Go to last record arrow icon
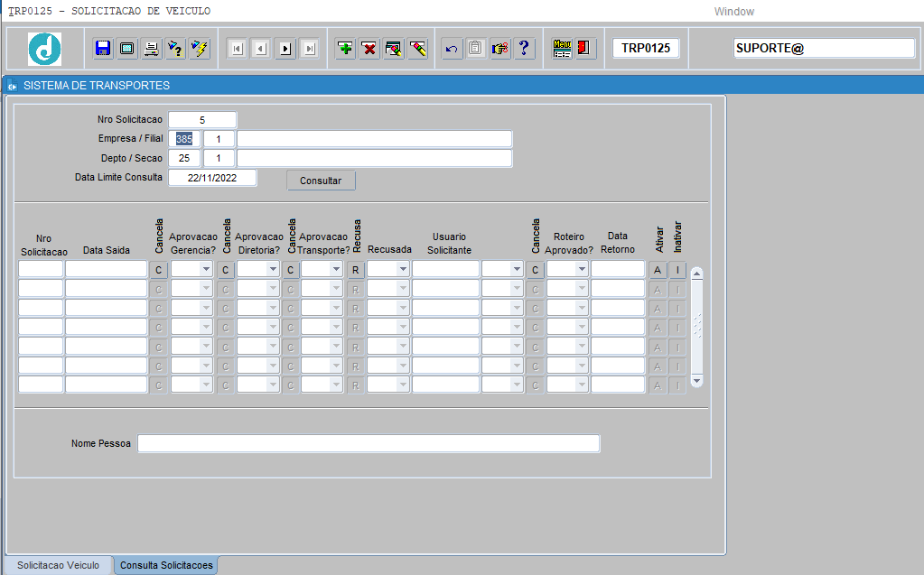 (310, 49)
